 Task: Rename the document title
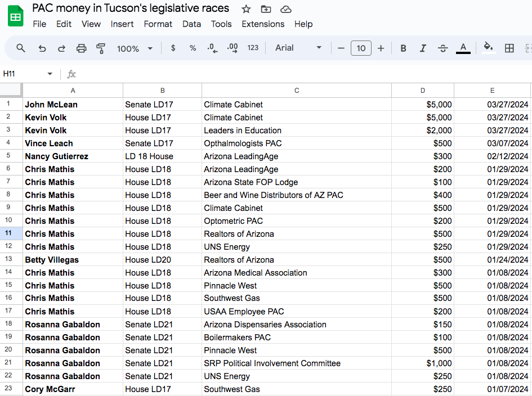(x=131, y=8)
